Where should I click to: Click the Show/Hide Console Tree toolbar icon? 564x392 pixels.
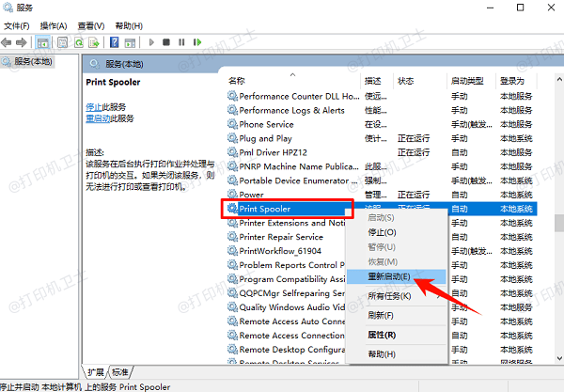pos(45,42)
